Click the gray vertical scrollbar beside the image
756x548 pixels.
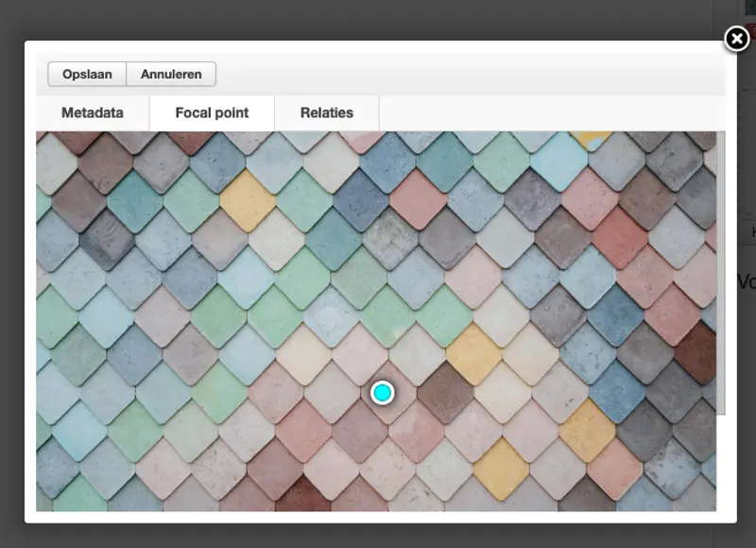tap(721, 272)
